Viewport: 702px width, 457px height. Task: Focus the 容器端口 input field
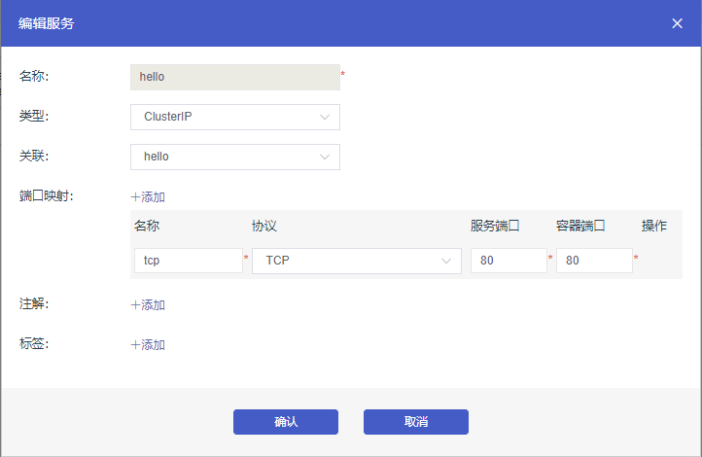[594, 261]
